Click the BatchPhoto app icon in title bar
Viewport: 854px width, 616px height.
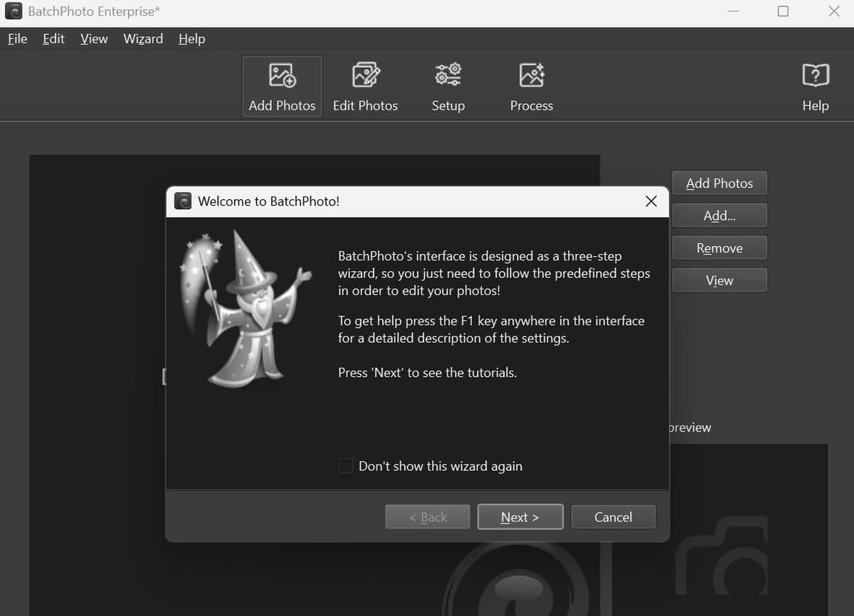click(x=14, y=11)
